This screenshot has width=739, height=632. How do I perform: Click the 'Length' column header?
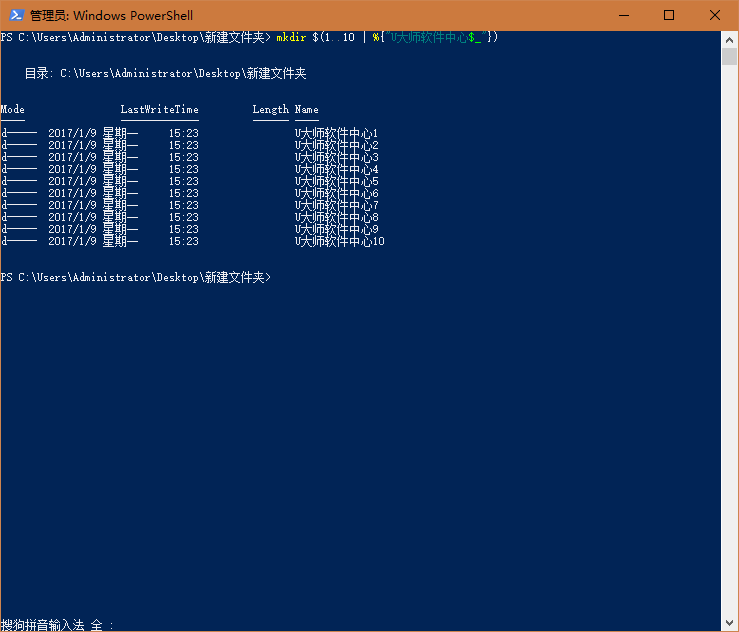(x=270, y=110)
